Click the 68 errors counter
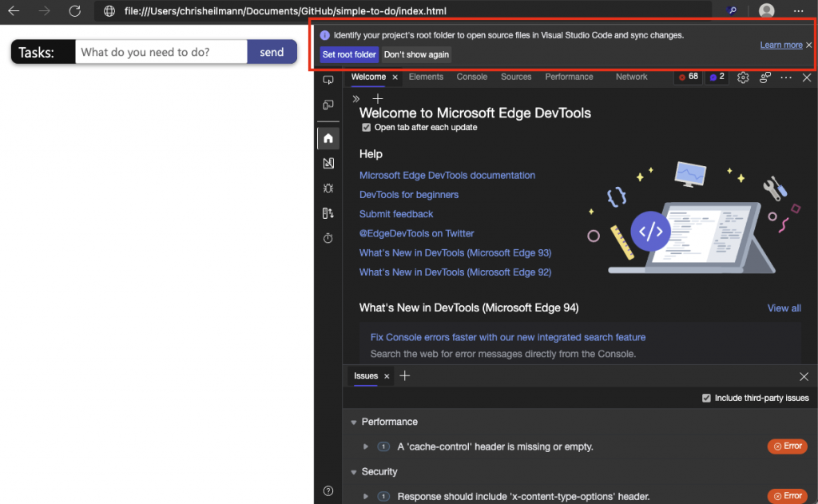 pyautogui.click(x=688, y=77)
